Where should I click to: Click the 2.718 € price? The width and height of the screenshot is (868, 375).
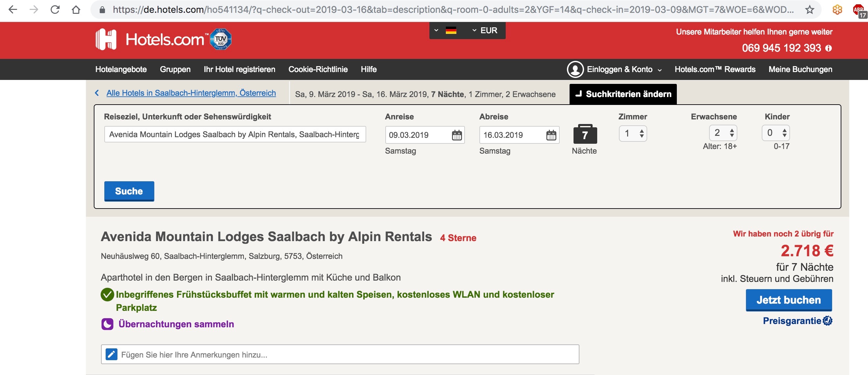[807, 251]
